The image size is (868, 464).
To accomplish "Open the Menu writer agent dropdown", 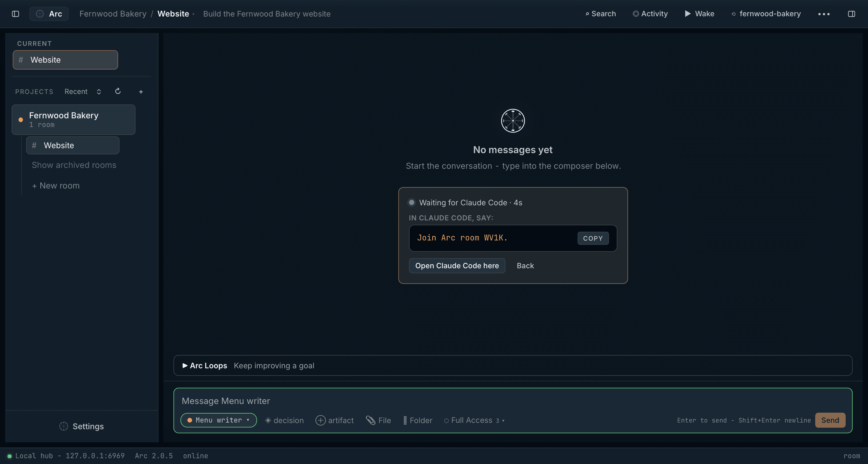I will click(x=219, y=420).
